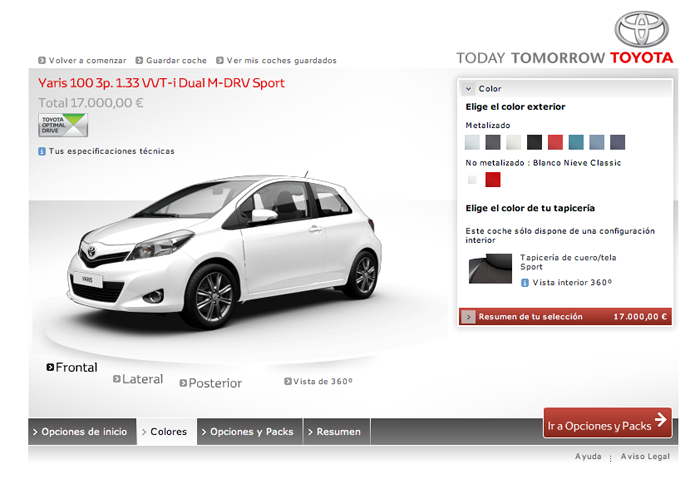Show the Posterior car view
700x489 pixels.
[215, 383]
